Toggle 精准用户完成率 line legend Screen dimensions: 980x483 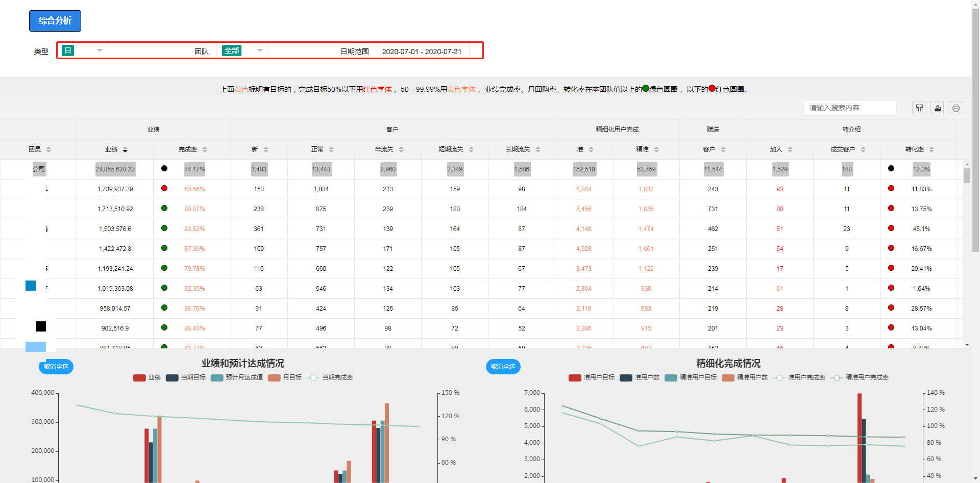click(x=860, y=377)
